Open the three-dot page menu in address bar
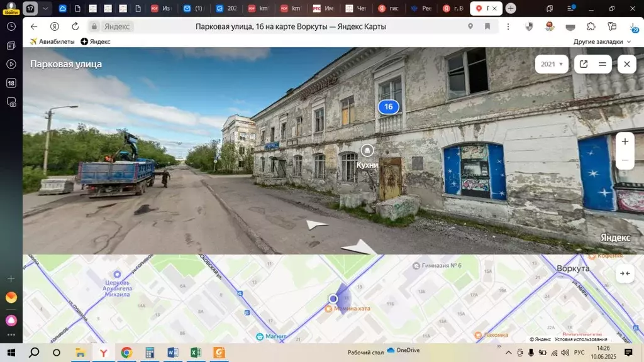Image resolution: width=644 pixels, height=362 pixels. [x=508, y=26]
